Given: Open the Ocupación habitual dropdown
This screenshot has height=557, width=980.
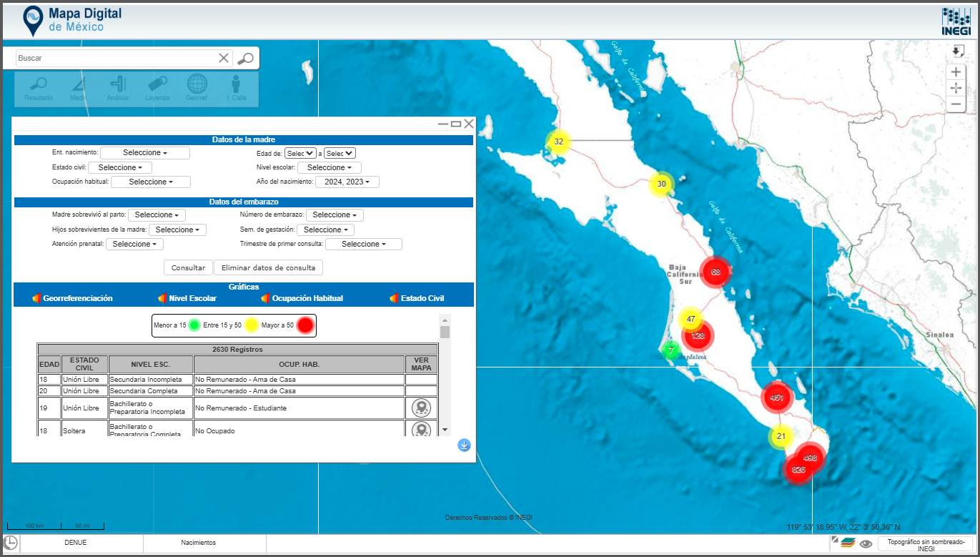Looking at the screenshot, I should (151, 182).
